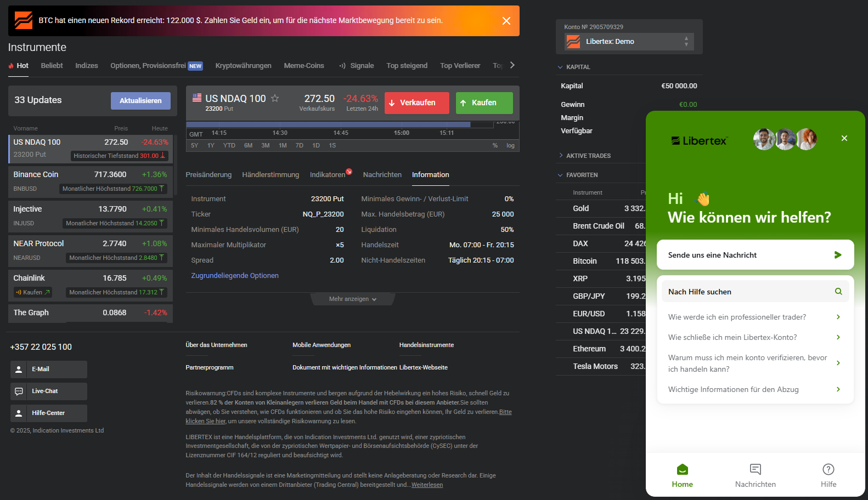The width and height of the screenshot is (868, 500).
Task: Select the 1S chart timeframe
Action: click(332, 146)
